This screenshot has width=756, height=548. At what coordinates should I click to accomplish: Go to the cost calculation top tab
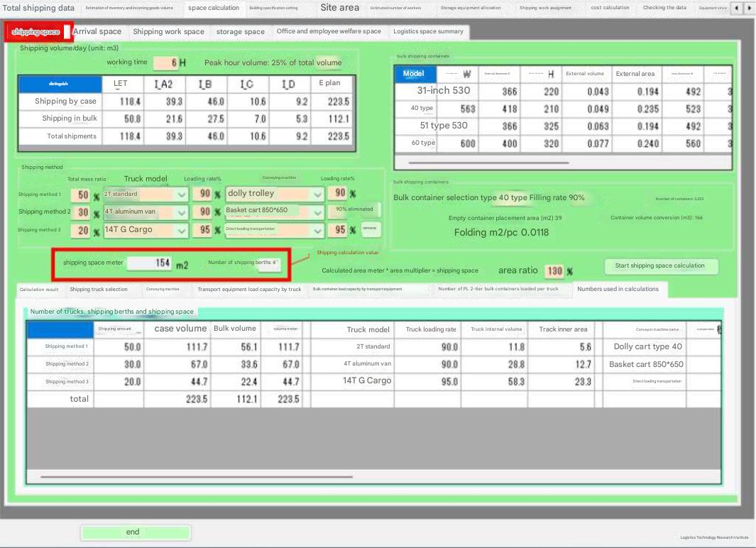(x=610, y=8)
